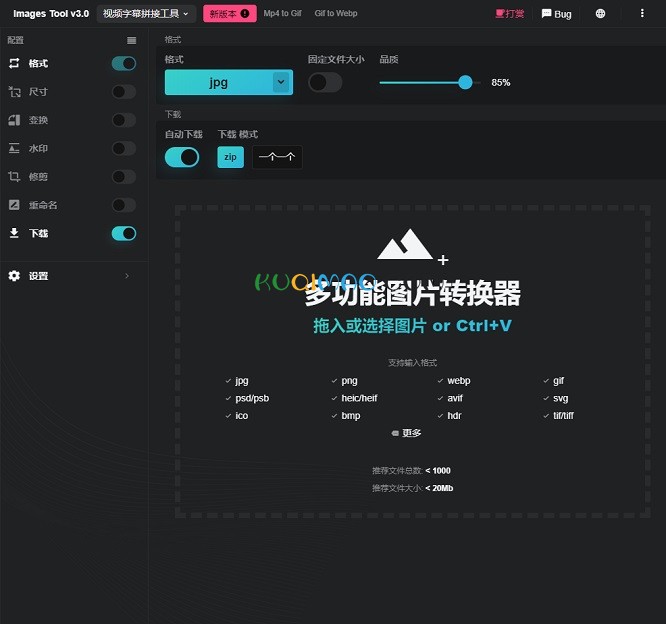The width and height of the screenshot is (666, 624).
Task: Click the 打赏 donate link
Action: (510, 14)
